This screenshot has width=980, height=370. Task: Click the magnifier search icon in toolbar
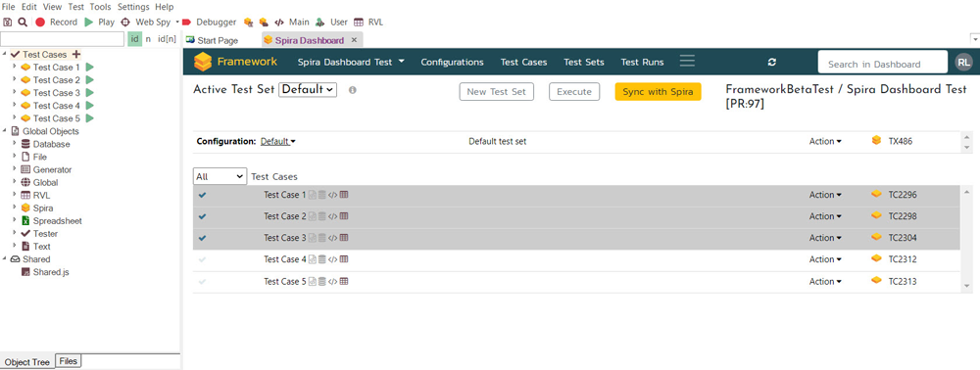[23, 22]
